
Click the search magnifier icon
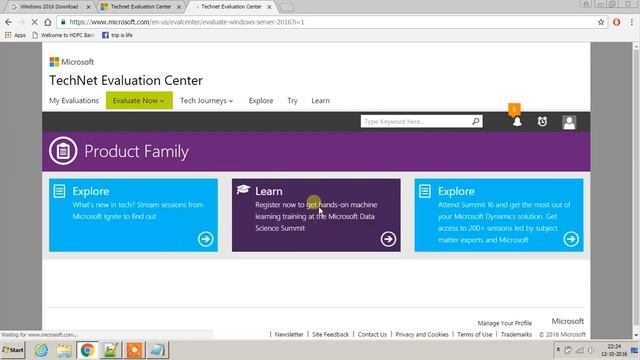coord(476,121)
